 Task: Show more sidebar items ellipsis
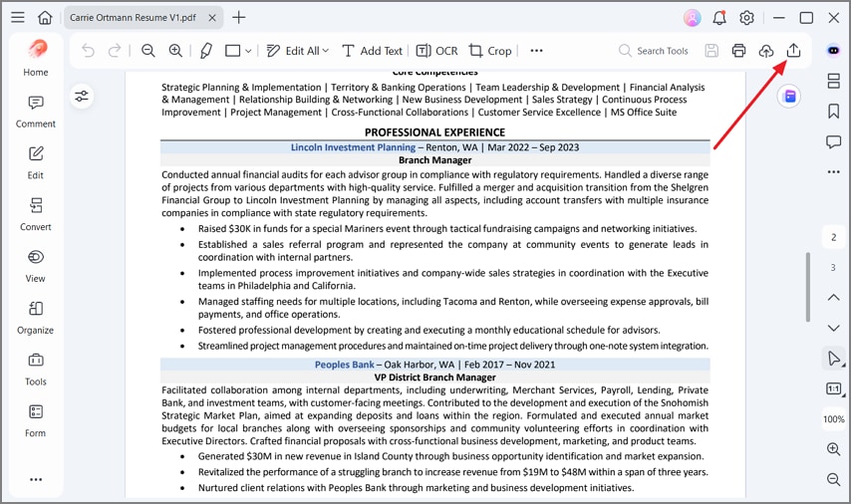pyautogui.click(x=36, y=479)
